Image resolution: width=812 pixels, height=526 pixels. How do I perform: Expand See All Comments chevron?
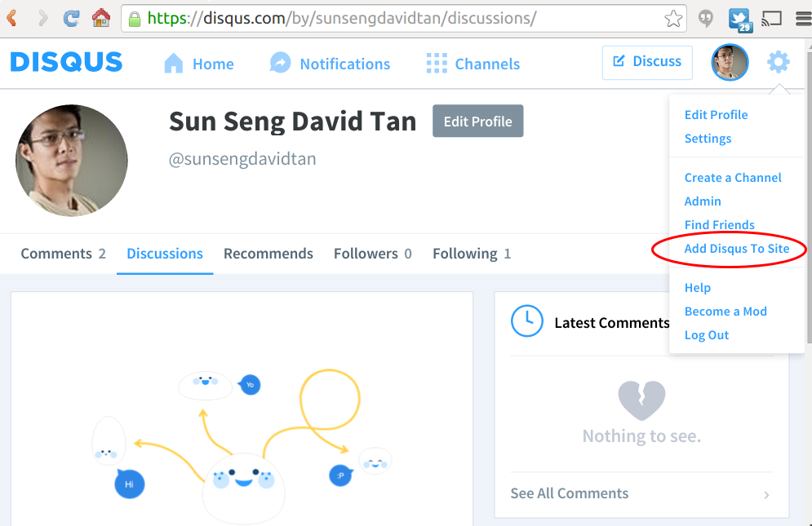pos(766,495)
